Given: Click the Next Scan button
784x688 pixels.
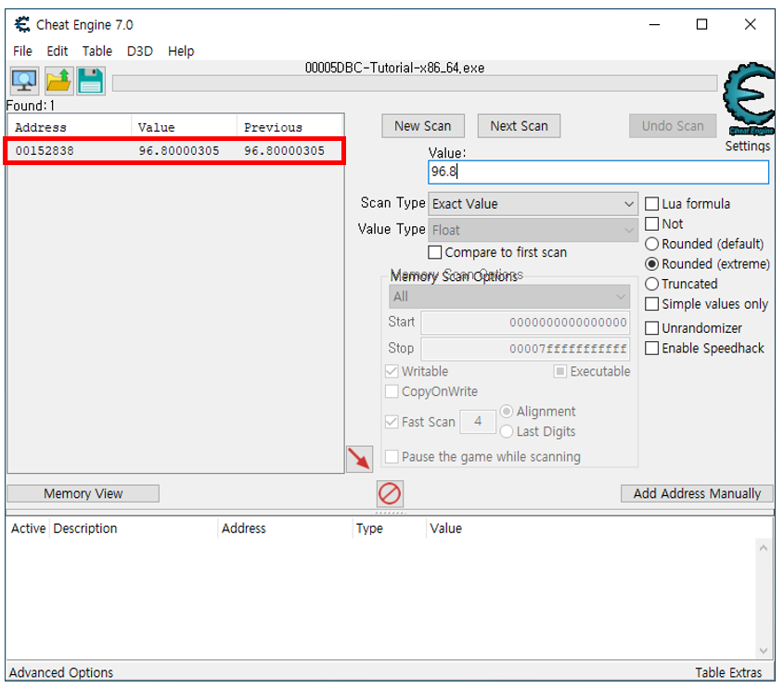Looking at the screenshot, I should pos(519,126).
